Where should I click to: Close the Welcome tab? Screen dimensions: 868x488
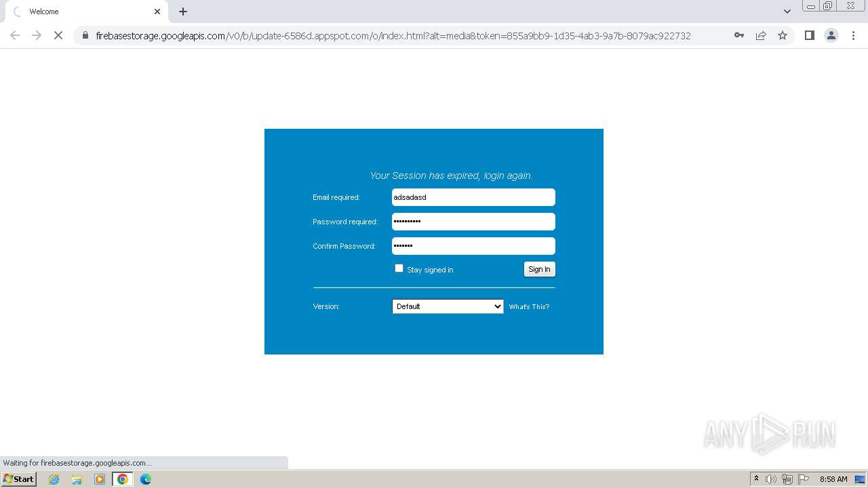pyautogui.click(x=157, y=12)
